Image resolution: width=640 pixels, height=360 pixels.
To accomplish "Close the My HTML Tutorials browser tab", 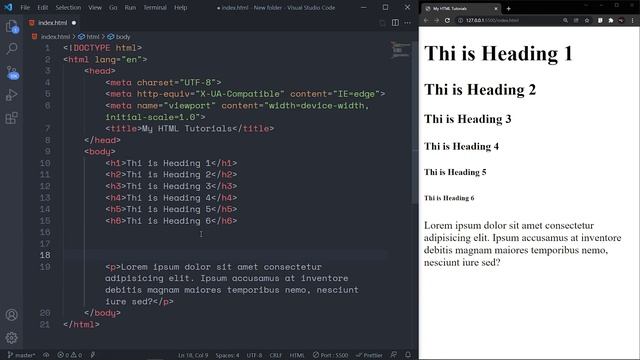I will click(x=496, y=8).
